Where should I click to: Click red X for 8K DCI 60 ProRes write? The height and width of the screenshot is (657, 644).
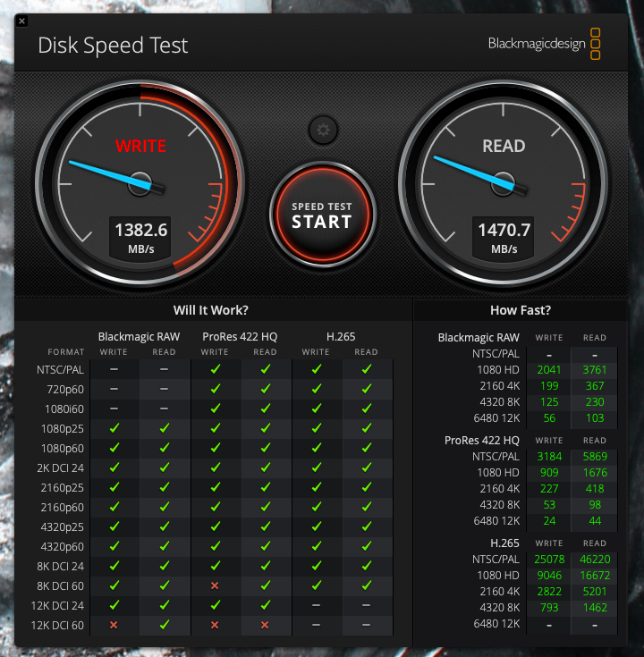pyautogui.click(x=215, y=585)
